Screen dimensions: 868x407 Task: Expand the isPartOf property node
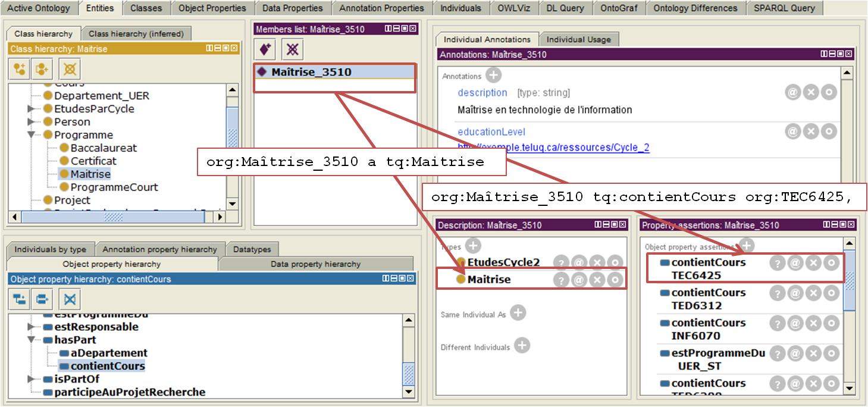pos(31,379)
